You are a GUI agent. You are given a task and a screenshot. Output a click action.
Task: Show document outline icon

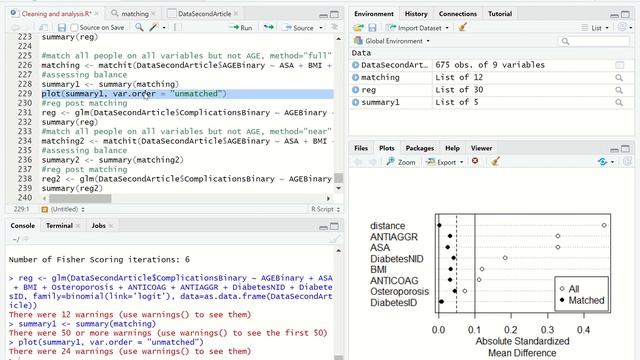click(334, 27)
